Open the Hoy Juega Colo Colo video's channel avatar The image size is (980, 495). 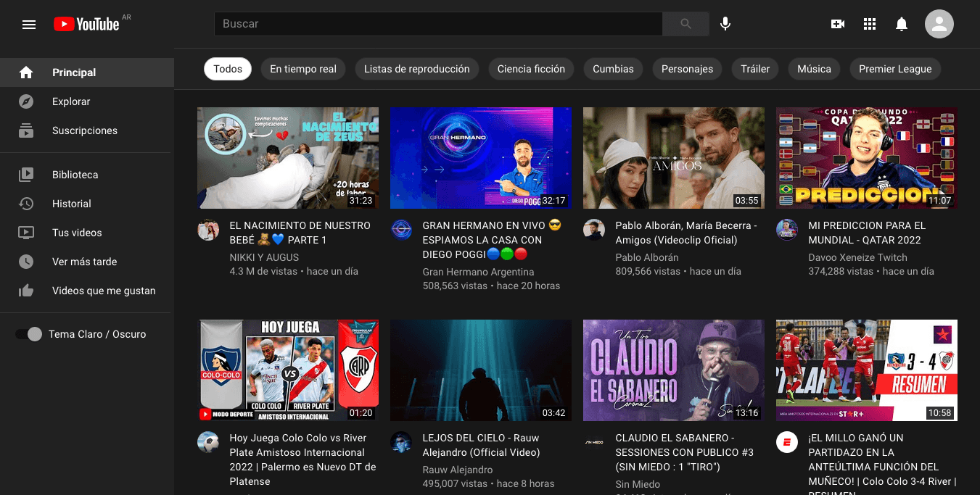[x=208, y=442]
